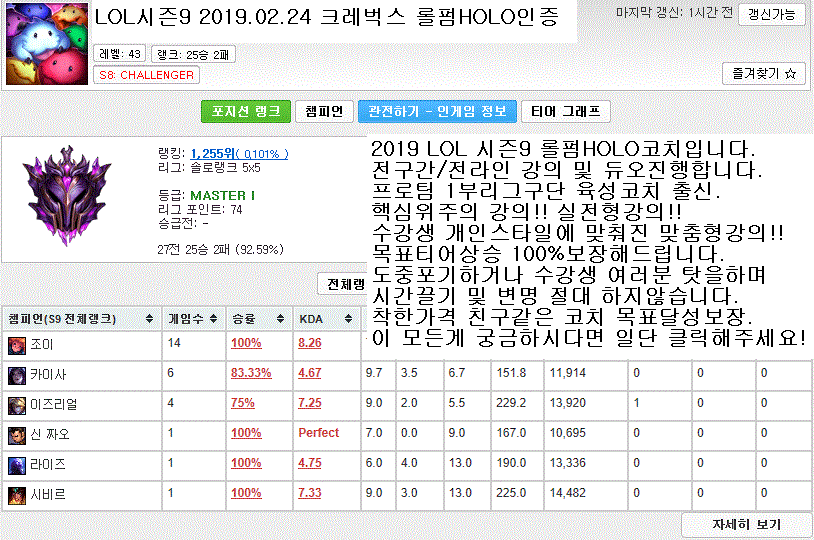Click the 라이즈 champion portrait icon
This screenshot has width=814, height=540.
point(17,466)
